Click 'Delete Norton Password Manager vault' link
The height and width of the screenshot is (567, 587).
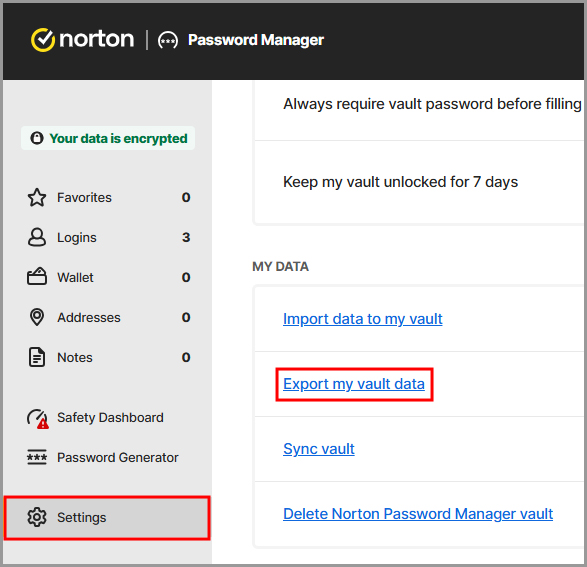click(418, 514)
